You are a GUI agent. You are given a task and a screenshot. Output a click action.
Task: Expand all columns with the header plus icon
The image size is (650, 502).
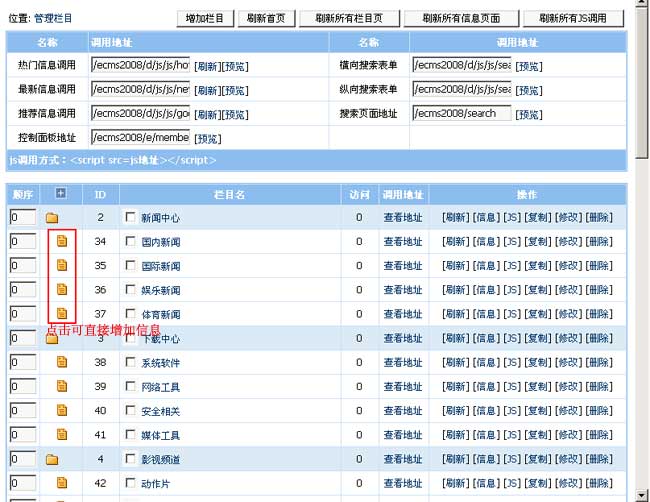60,193
